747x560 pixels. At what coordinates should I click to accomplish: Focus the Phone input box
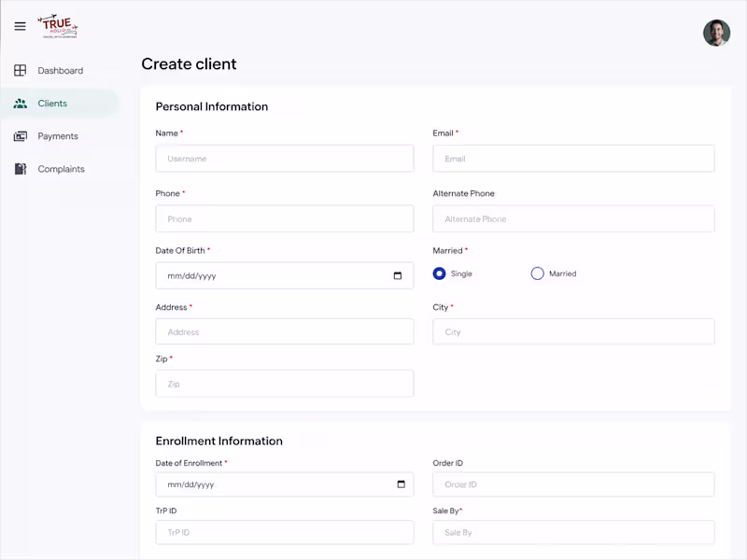click(x=285, y=219)
